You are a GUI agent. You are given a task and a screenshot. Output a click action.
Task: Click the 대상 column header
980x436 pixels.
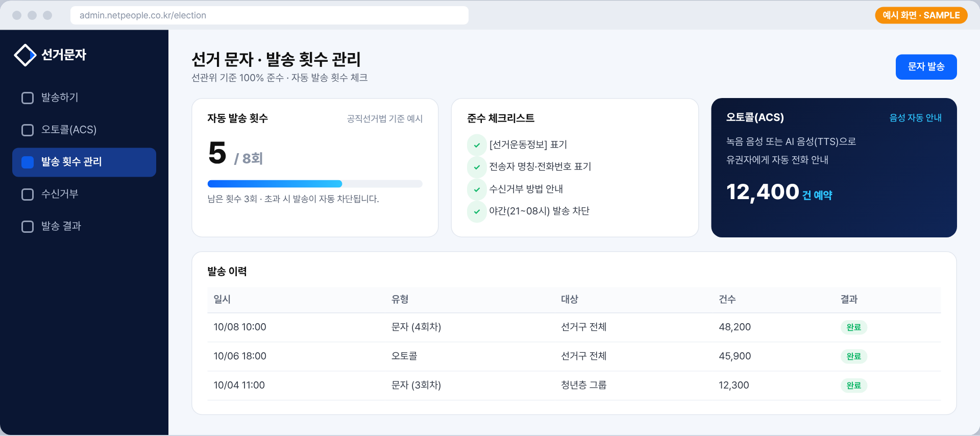coord(570,300)
